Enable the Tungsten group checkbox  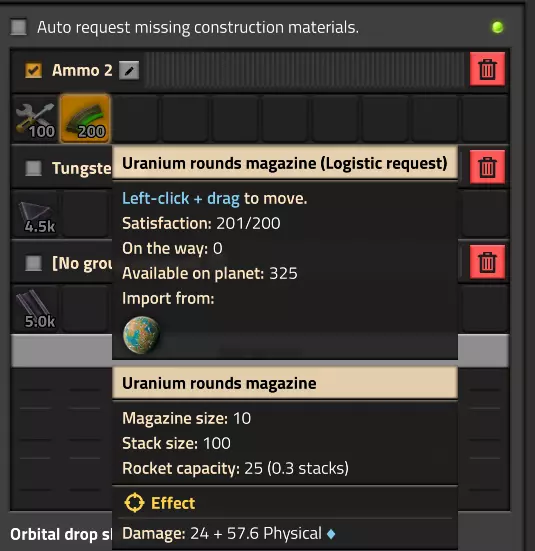[x=33, y=168]
